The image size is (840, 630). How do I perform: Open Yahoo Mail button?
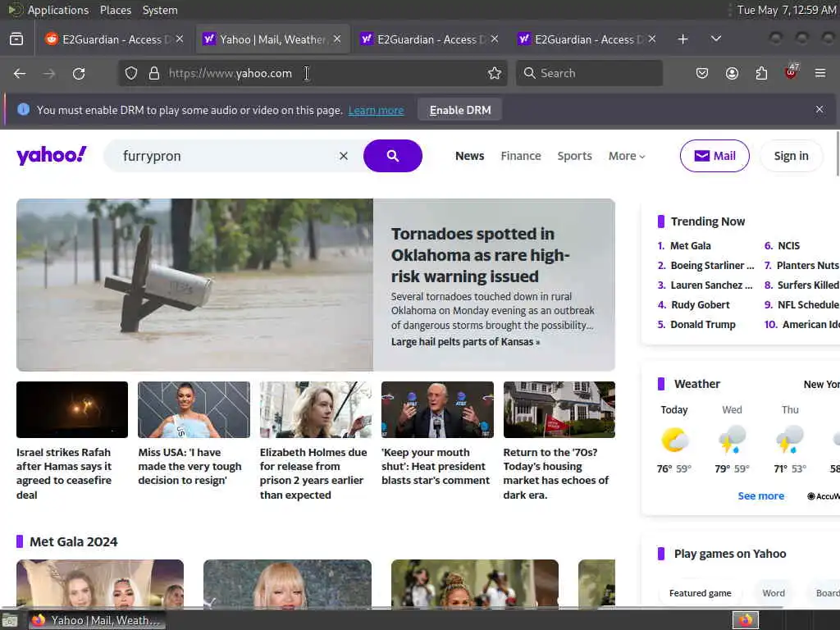[x=714, y=156]
